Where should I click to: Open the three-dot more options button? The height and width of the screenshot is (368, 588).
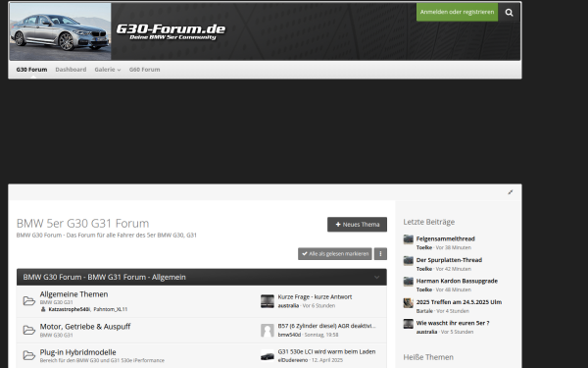click(380, 254)
